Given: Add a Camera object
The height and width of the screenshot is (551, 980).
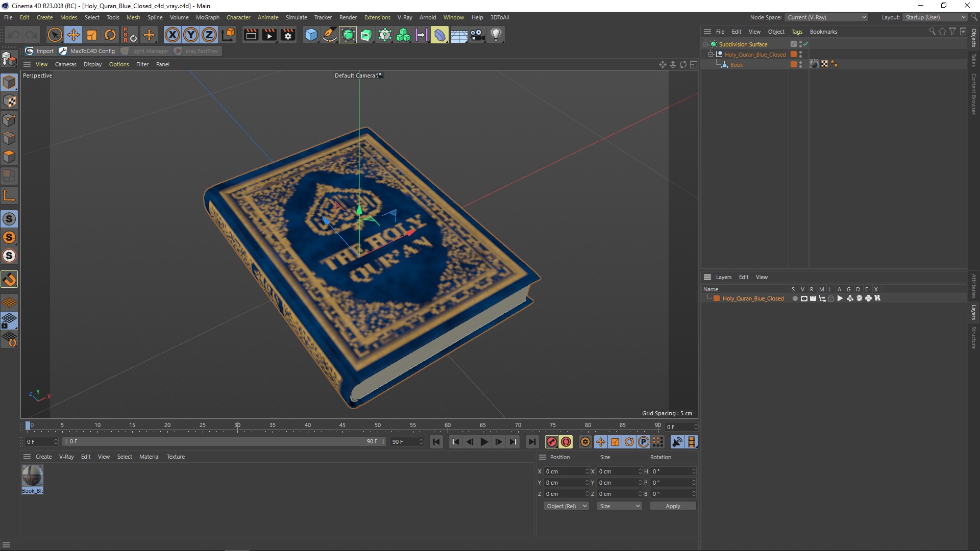Looking at the screenshot, I should [478, 35].
